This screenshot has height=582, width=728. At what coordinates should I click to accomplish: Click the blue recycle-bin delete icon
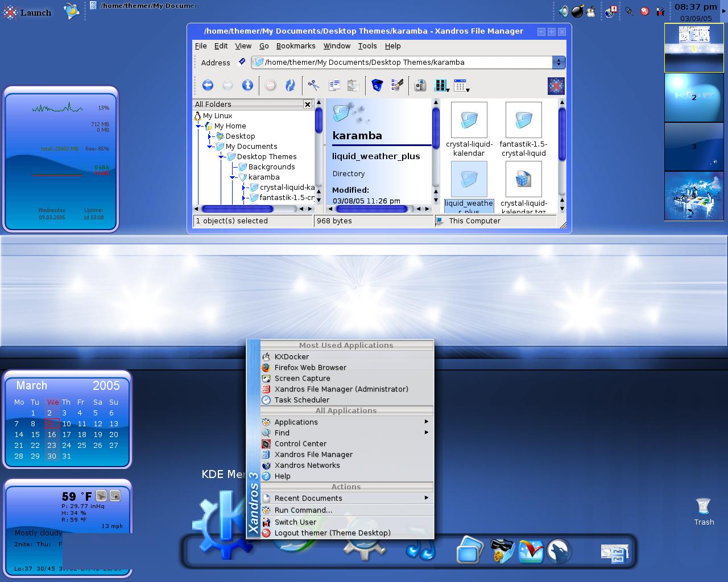coord(377,85)
